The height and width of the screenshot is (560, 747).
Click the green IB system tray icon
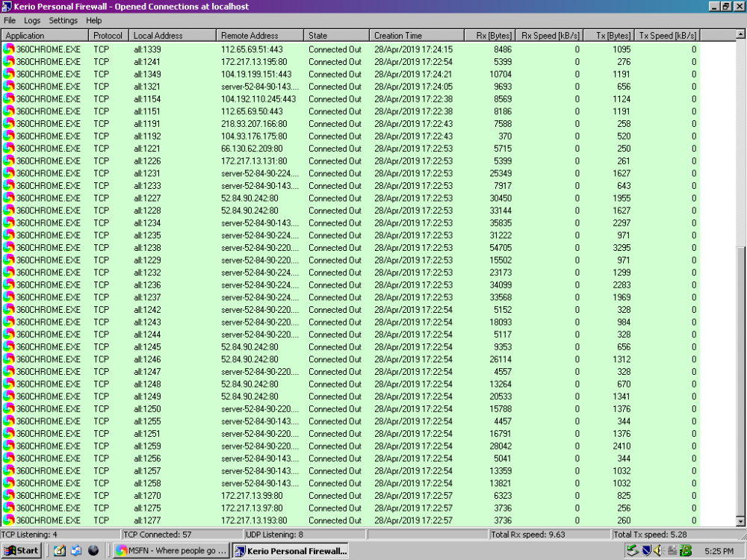(686, 551)
